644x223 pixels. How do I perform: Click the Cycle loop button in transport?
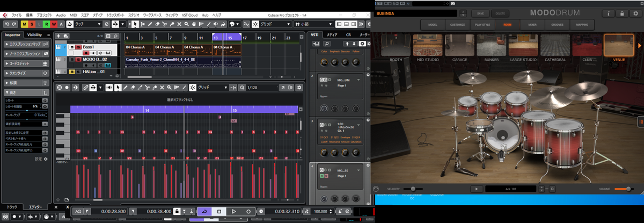point(204,212)
